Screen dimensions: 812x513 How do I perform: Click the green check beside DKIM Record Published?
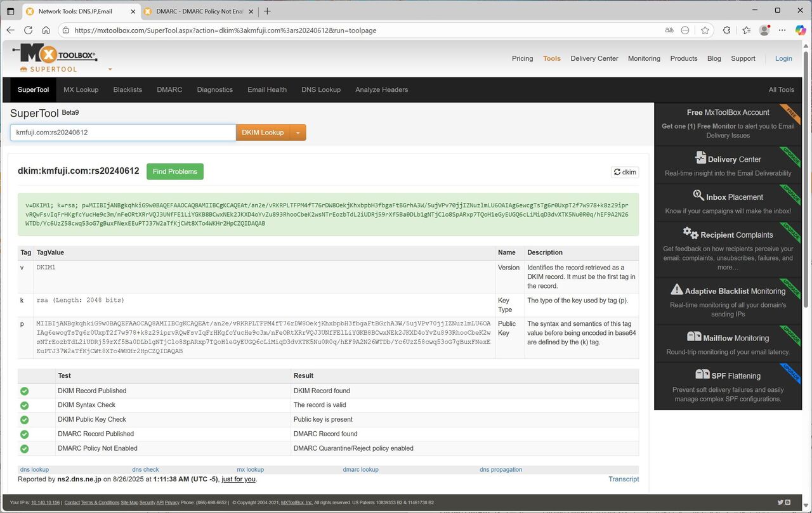(25, 391)
